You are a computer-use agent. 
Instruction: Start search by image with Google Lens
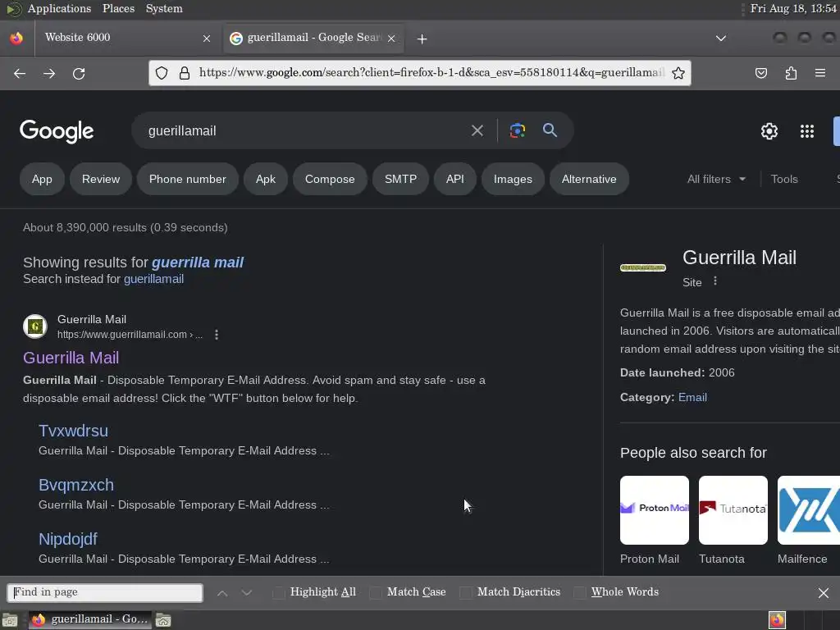point(517,130)
